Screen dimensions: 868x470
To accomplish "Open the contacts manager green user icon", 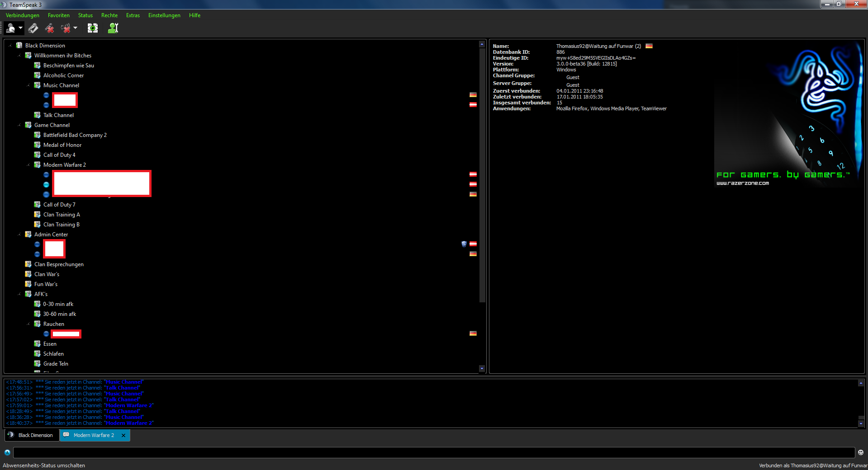I will [x=113, y=28].
